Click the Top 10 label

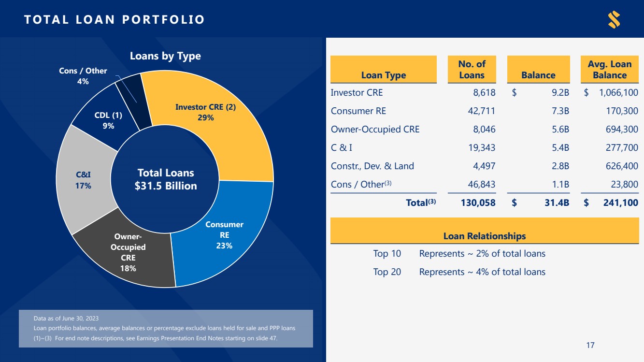[387, 253]
